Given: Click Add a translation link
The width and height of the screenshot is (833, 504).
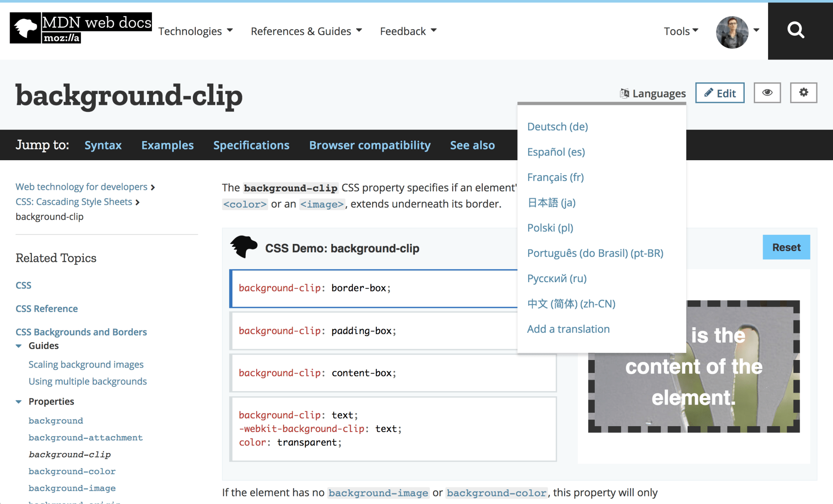Looking at the screenshot, I should coord(568,328).
